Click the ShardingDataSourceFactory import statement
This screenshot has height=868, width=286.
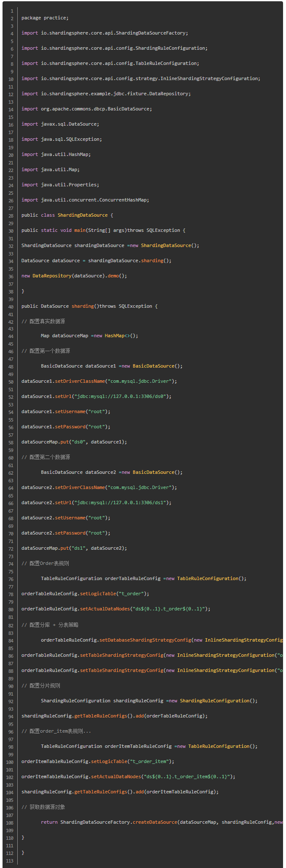pos(104,33)
